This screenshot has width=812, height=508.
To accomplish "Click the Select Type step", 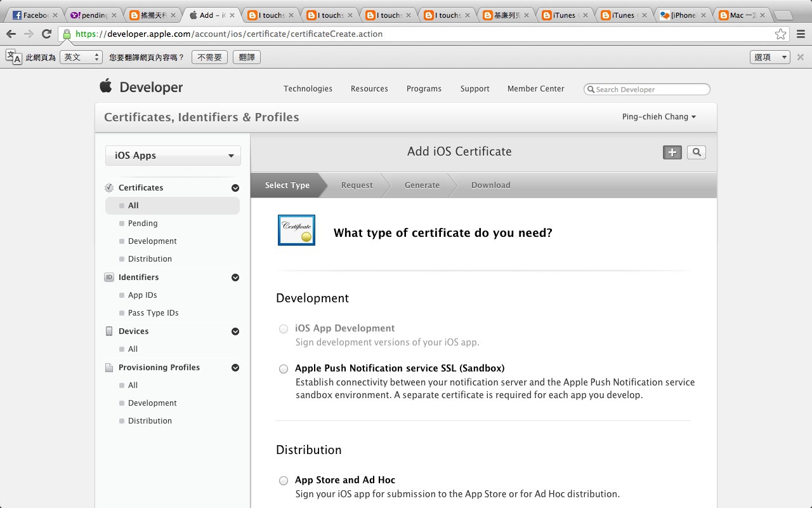I will coord(287,185).
